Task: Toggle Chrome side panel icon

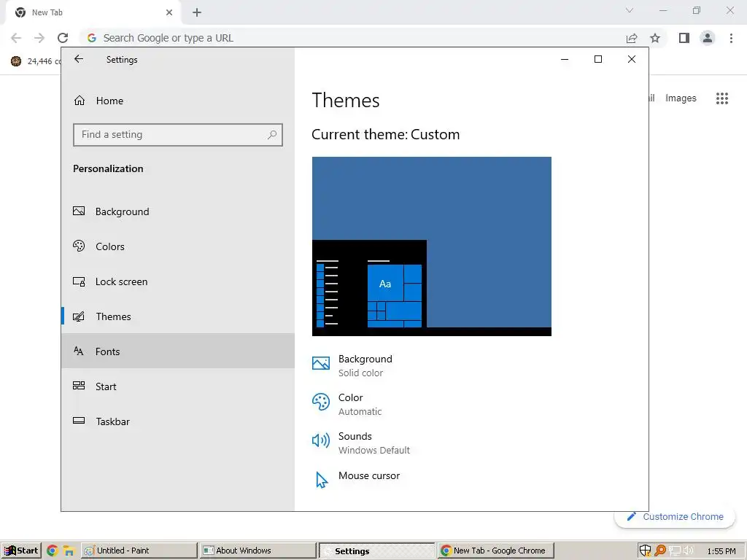Action: (x=684, y=38)
